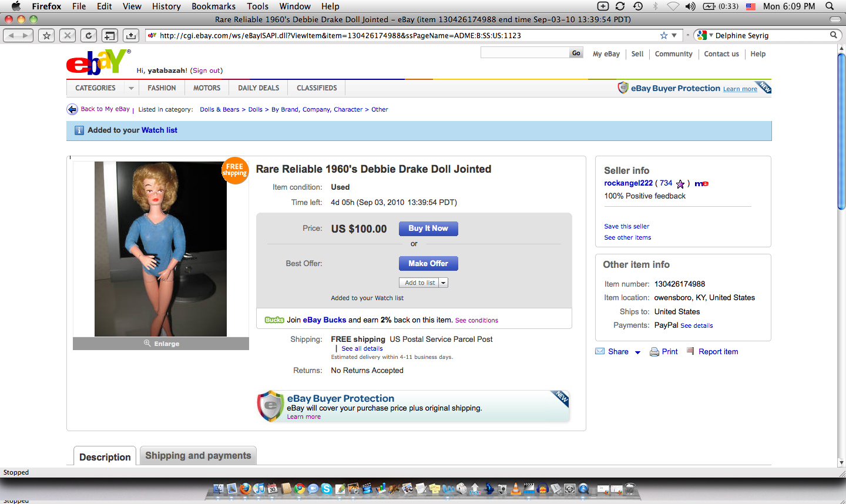
Task: Click the See other items link
Action: click(627, 237)
